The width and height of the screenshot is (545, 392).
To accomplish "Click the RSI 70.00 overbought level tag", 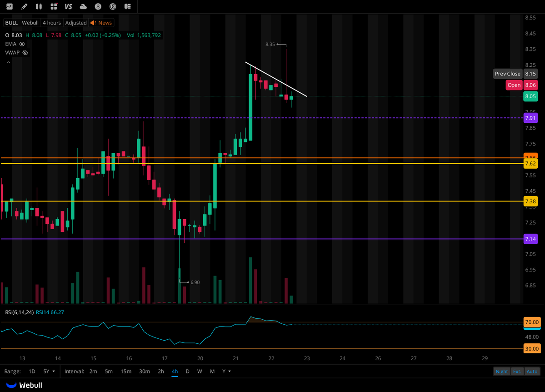I will point(532,322).
